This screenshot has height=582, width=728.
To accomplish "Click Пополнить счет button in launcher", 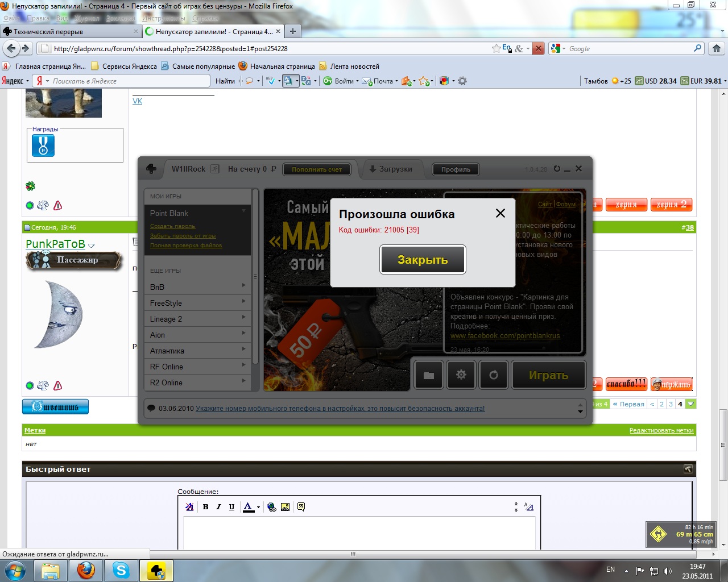I will (x=317, y=169).
